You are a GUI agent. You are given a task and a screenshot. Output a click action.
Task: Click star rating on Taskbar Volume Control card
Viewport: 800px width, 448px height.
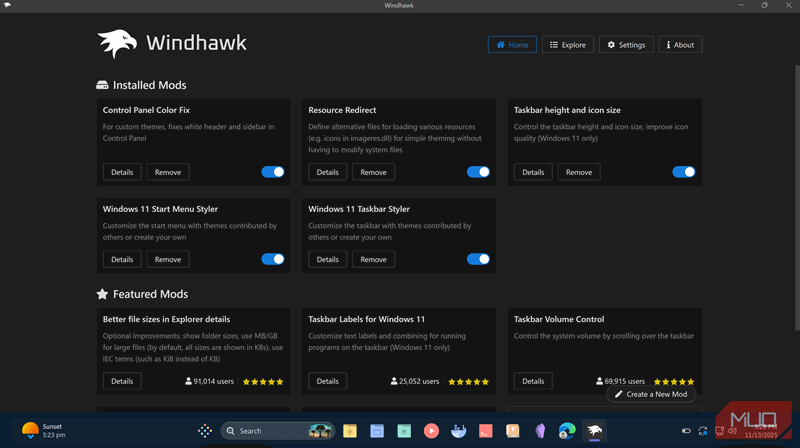(674, 382)
